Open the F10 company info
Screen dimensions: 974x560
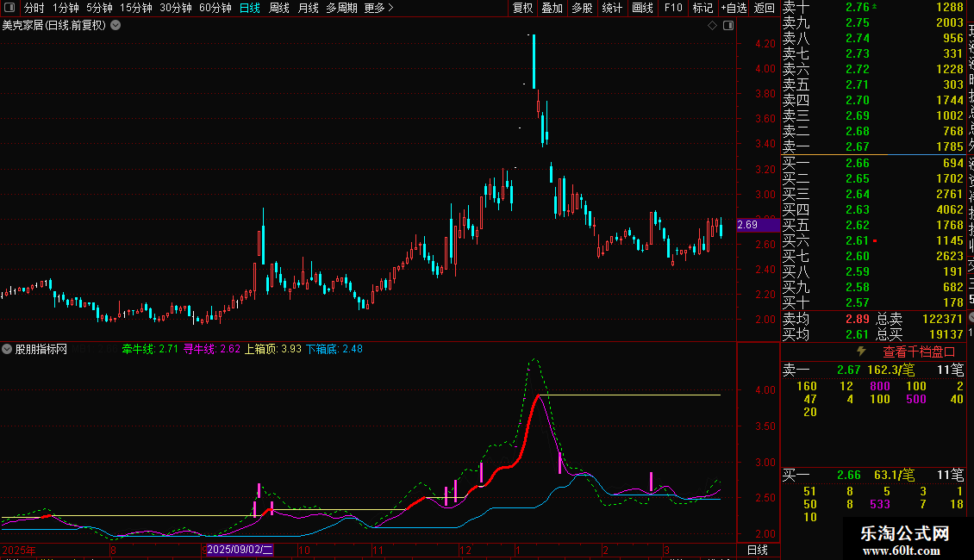point(672,8)
